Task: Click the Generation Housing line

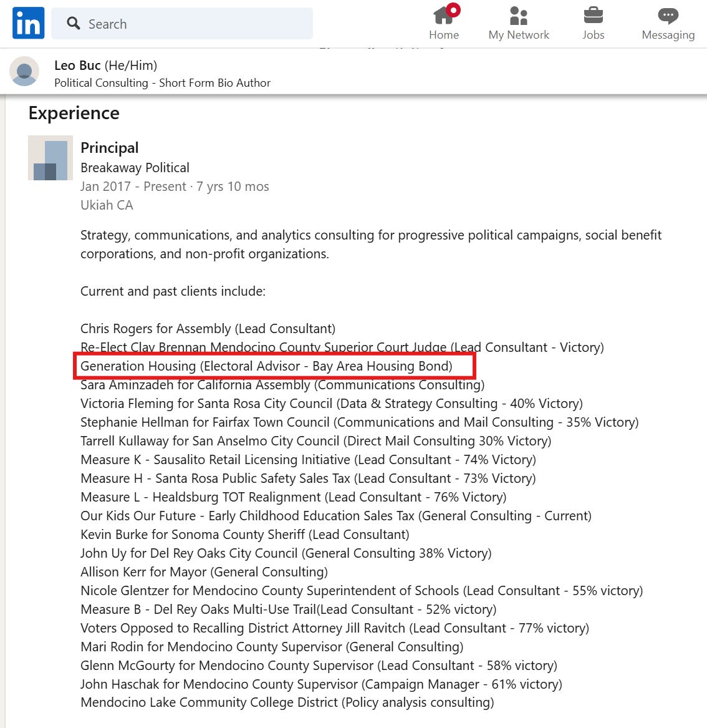Action: [266, 366]
